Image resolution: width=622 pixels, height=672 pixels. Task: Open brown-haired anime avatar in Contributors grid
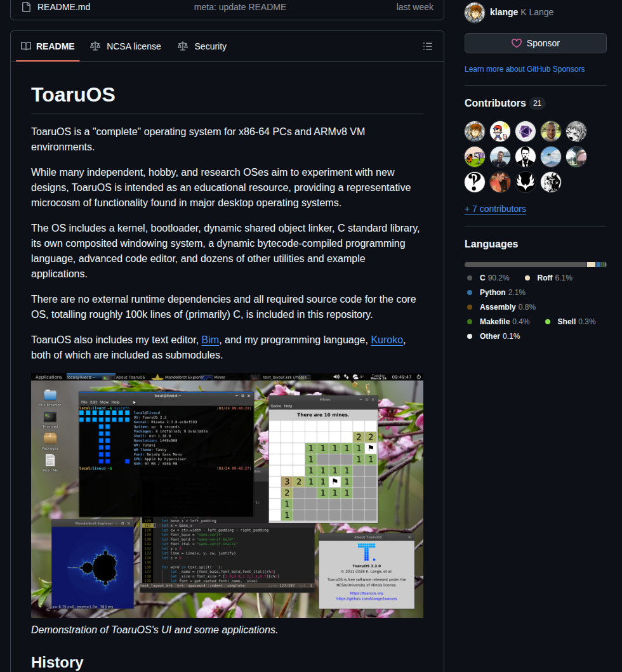click(475, 131)
